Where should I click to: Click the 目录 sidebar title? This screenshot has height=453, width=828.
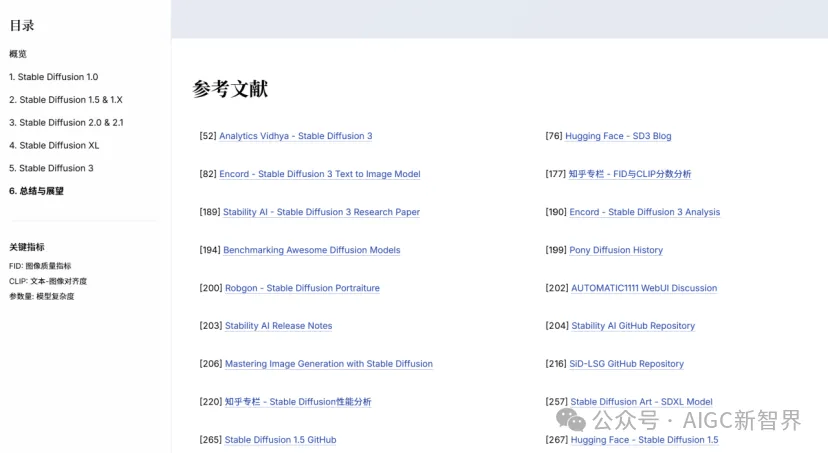[22, 25]
